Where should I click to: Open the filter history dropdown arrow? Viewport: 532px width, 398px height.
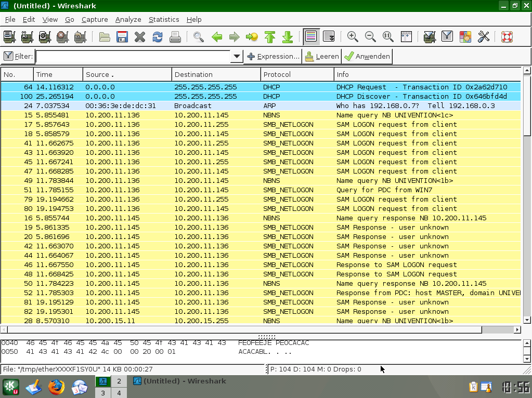237,57
